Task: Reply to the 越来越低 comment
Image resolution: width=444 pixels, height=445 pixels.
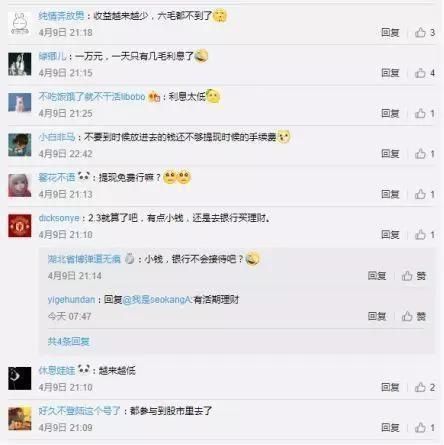Action: coord(390,387)
